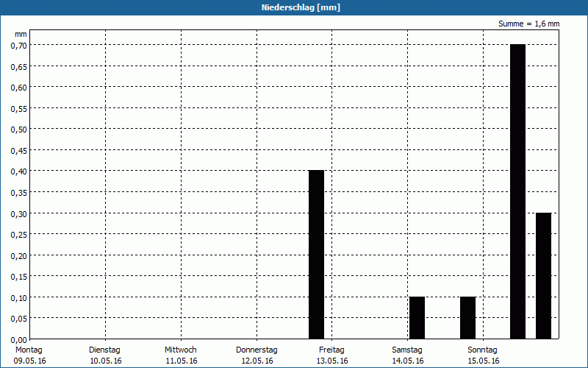This screenshot has width=588, height=368.
Task: Click the 0,65 y-axis value
Action: click(x=19, y=67)
